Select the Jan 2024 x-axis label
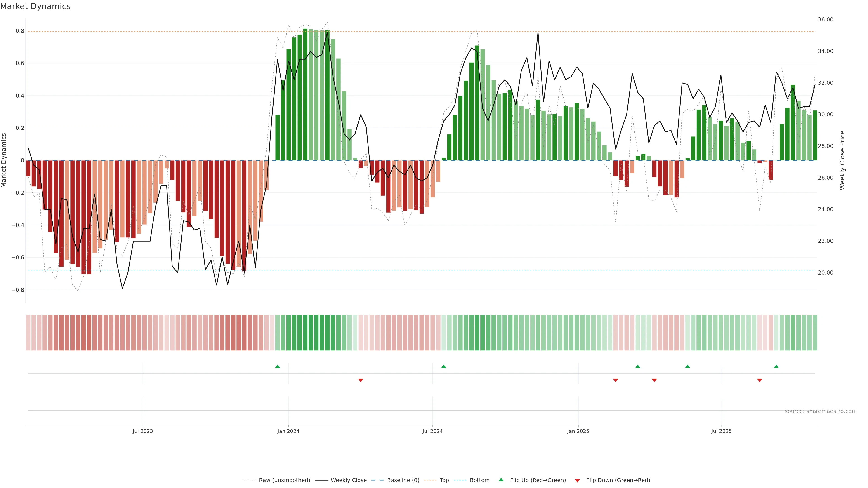 [288, 431]
